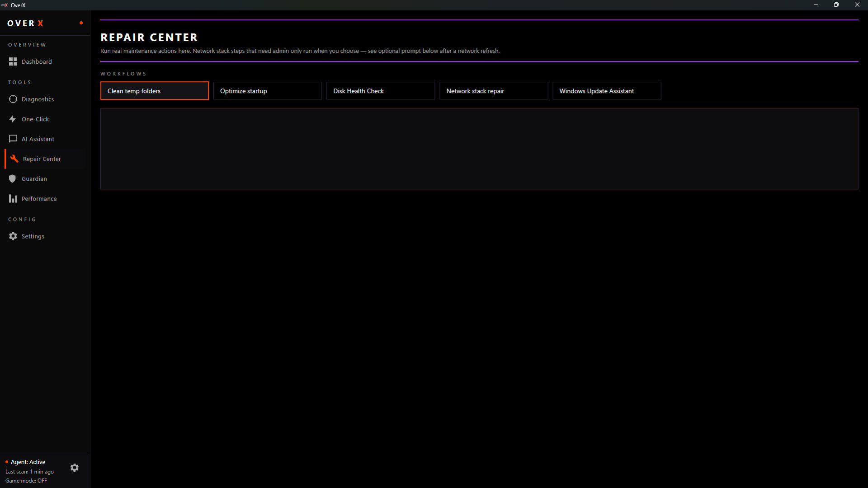This screenshot has height=488, width=868.
Task: Click the OVER X logo
Action: point(25,23)
